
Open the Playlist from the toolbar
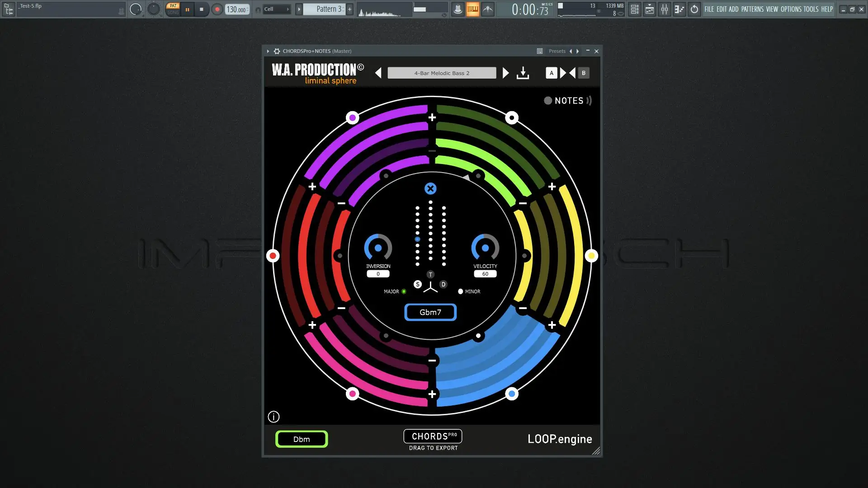point(634,9)
